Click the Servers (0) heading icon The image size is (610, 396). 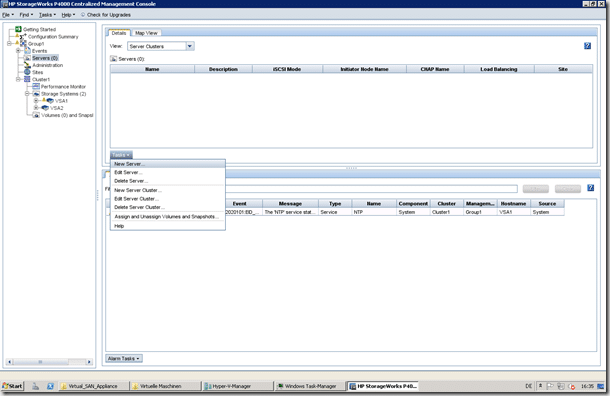pyautogui.click(x=114, y=59)
